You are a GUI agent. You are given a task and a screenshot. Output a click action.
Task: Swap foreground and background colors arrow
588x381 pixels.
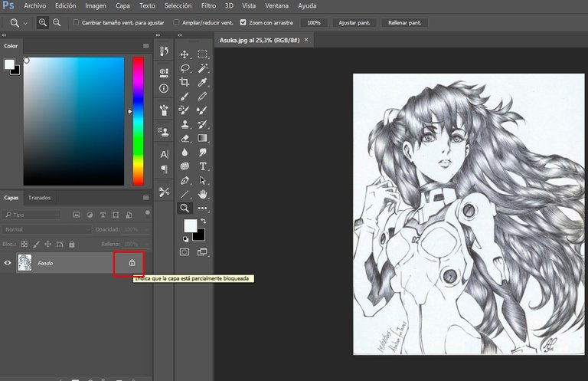point(203,221)
